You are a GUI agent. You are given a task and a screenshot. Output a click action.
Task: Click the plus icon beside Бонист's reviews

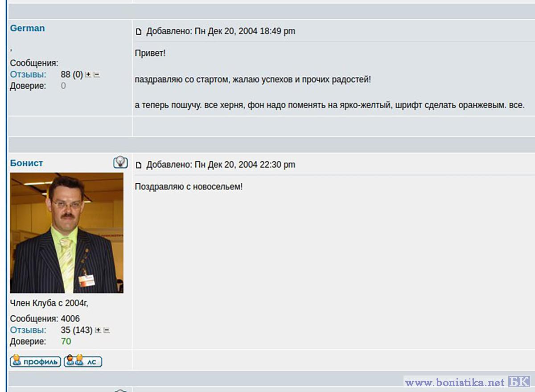click(98, 330)
